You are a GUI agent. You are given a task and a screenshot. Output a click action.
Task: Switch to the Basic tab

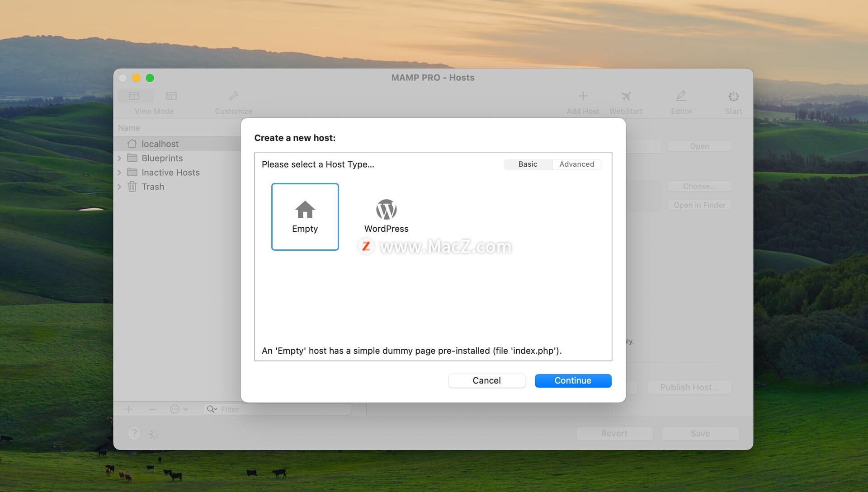[x=528, y=164]
